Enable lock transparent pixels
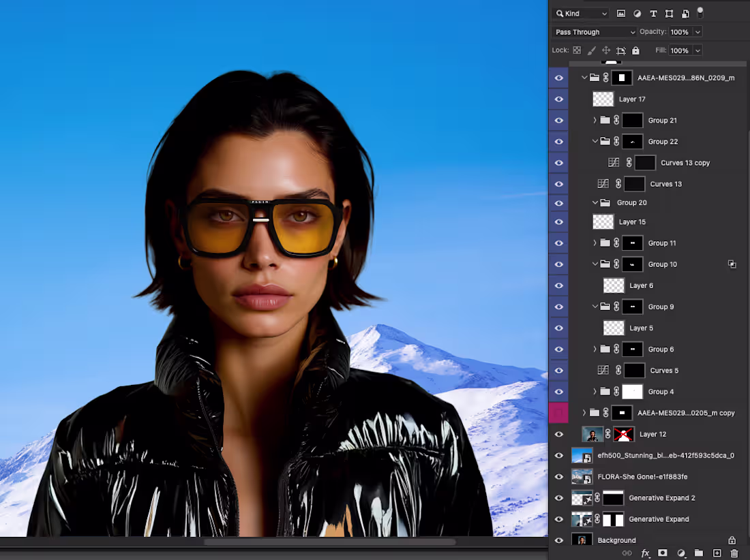The height and width of the screenshot is (560, 750). pyautogui.click(x=576, y=50)
